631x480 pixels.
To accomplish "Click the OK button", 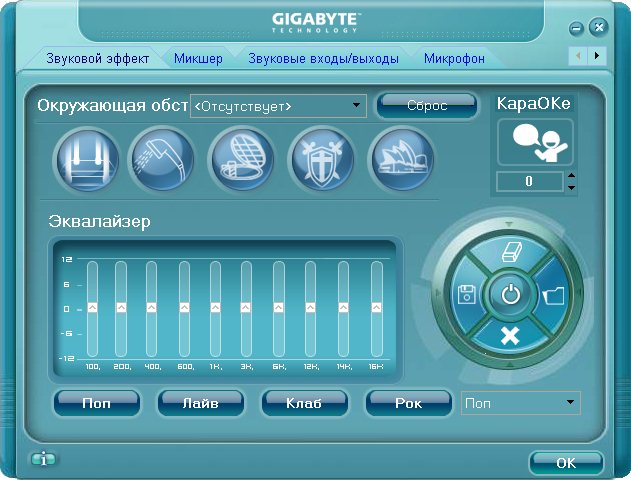I will [x=566, y=463].
